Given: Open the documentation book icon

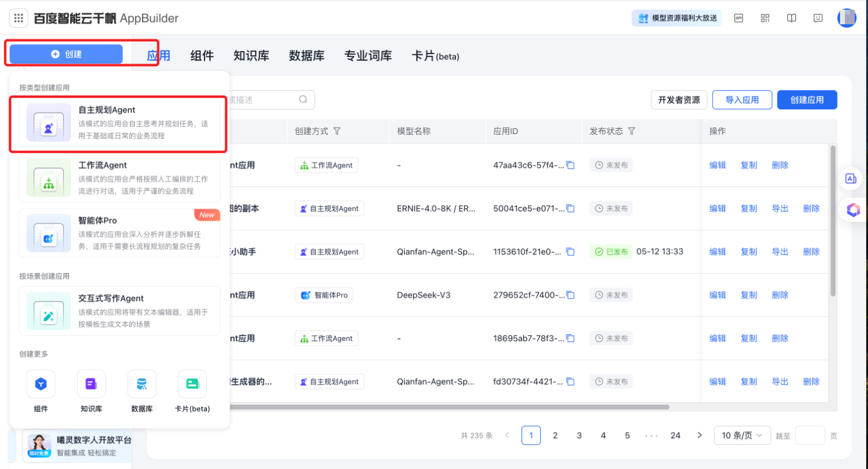Looking at the screenshot, I should tap(792, 18).
